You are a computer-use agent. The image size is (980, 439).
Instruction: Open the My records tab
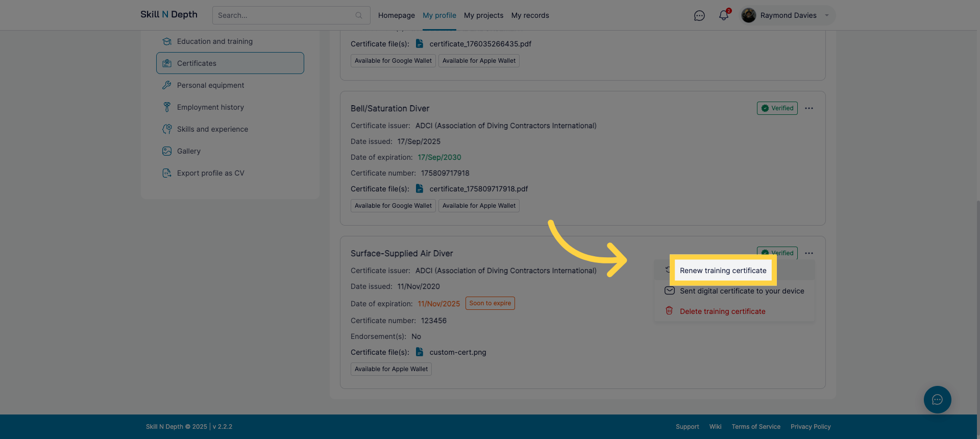[530, 15]
